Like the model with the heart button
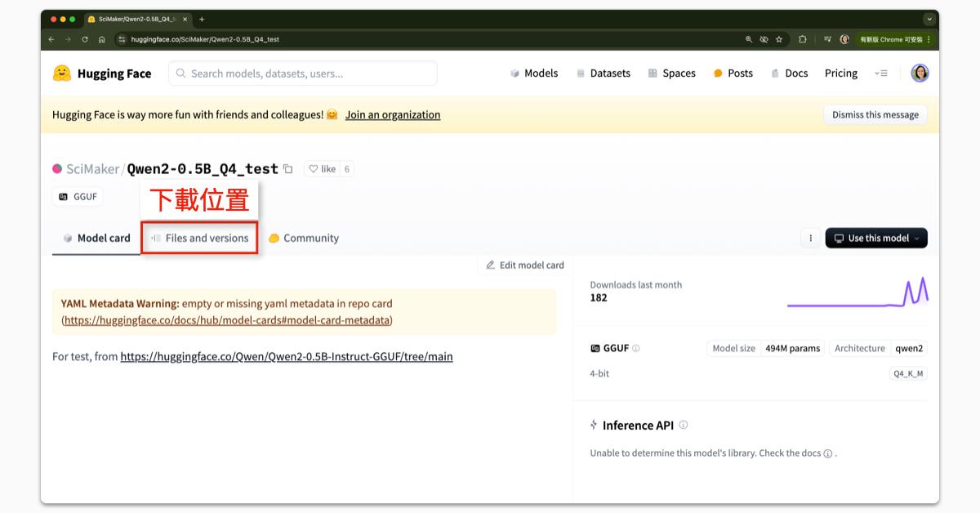The height and width of the screenshot is (513, 980). 323,169
